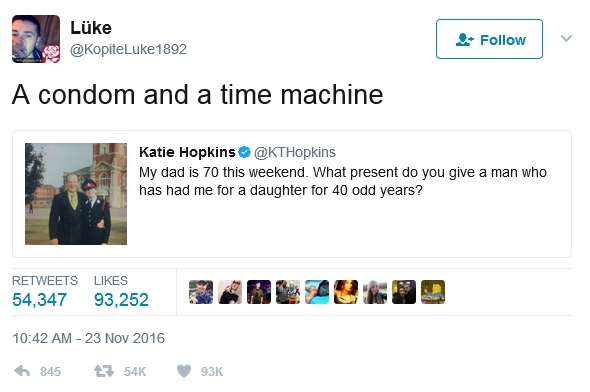Follow the Lüke account
Image resolution: width=590 pixels, height=392 pixels.
(489, 39)
